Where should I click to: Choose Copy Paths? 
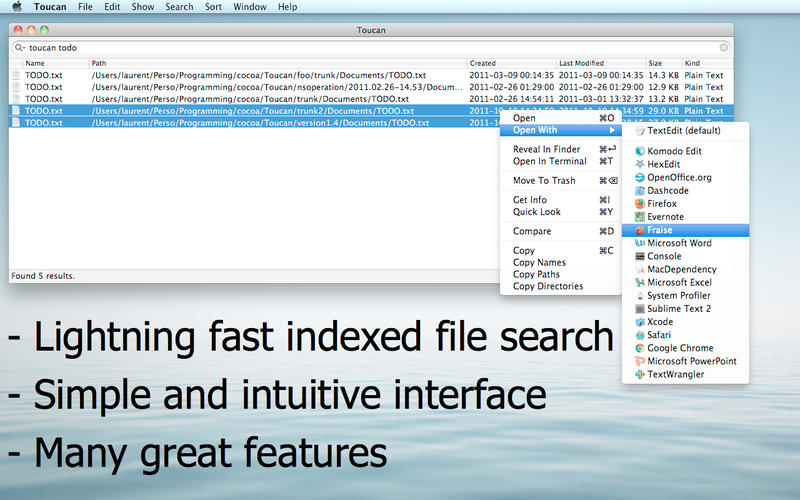click(560, 274)
